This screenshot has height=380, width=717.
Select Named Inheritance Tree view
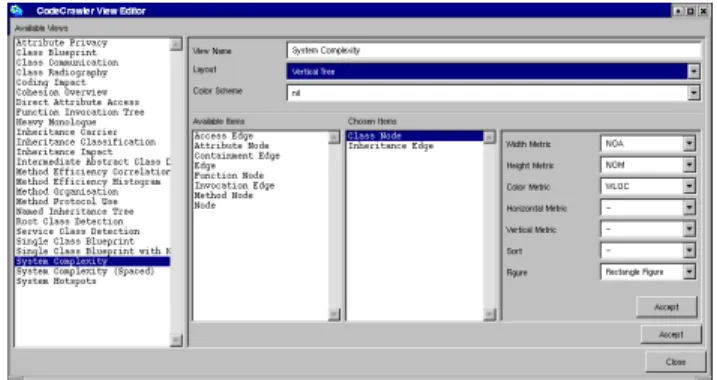pos(75,211)
